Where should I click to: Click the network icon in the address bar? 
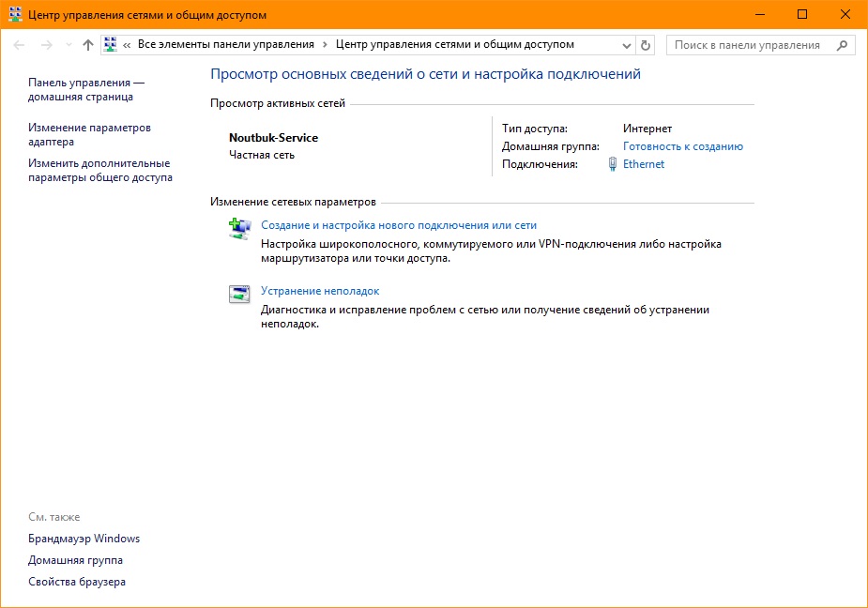coord(111,45)
